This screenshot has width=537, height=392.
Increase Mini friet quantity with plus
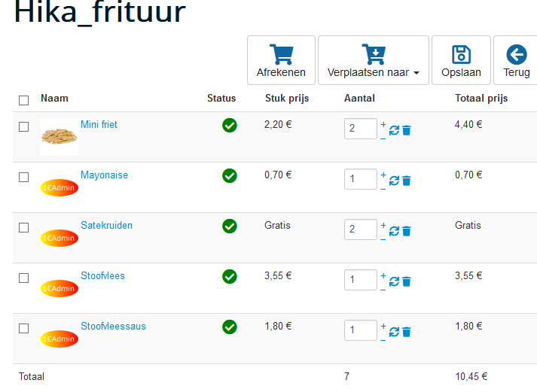pyautogui.click(x=383, y=124)
